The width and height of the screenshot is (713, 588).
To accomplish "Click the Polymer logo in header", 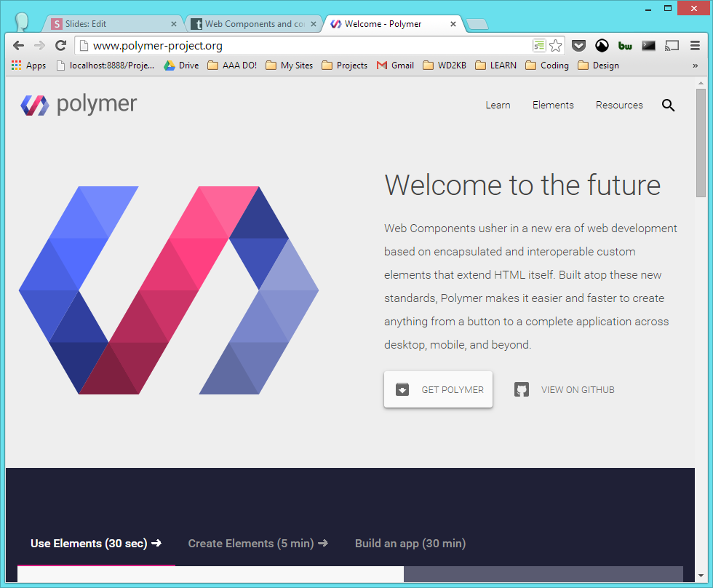I will point(79,105).
